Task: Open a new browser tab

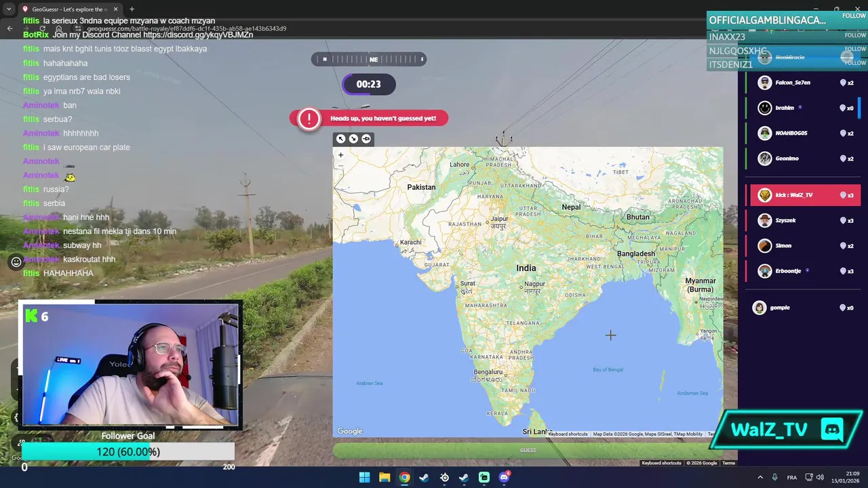Action: tap(132, 9)
